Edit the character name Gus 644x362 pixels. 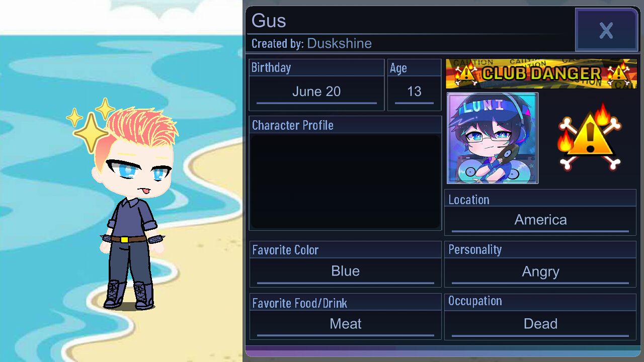[x=269, y=21]
